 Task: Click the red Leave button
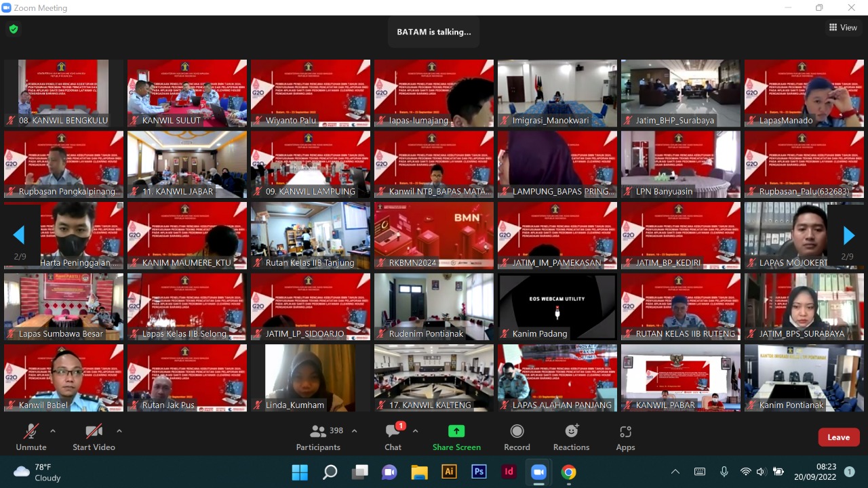(x=839, y=437)
